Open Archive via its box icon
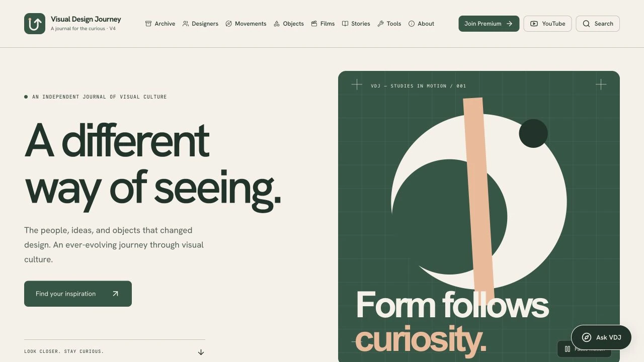The width and height of the screenshot is (644, 362). (148, 24)
